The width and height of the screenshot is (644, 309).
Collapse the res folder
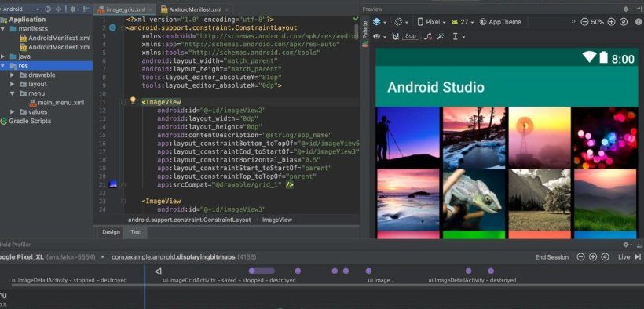click(x=3, y=66)
